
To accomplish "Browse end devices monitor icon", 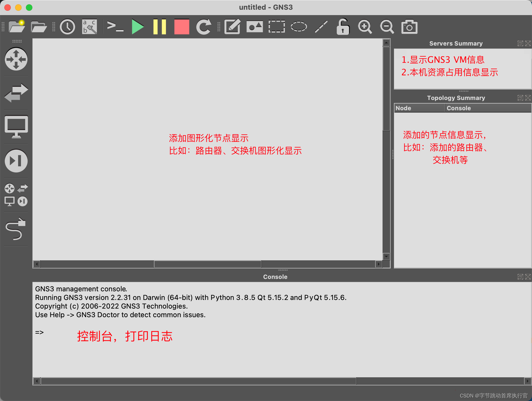I will pyautogui.click(x=16, y=127).
